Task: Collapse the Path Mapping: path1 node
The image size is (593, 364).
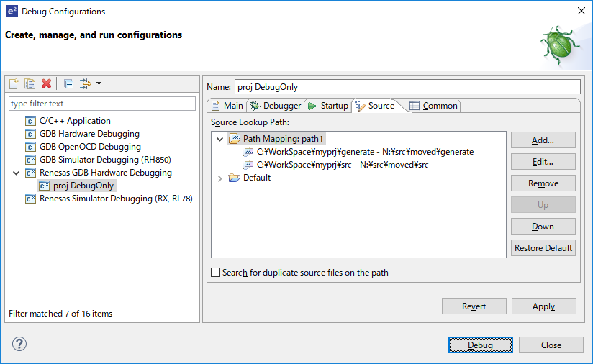Action: (x=220, y=139)
